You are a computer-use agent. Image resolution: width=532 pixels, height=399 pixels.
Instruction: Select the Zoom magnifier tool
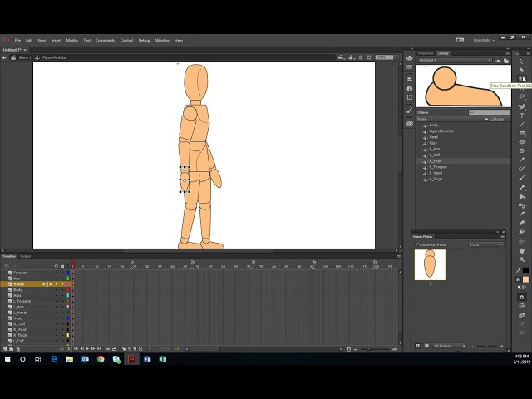pos(521,259)
